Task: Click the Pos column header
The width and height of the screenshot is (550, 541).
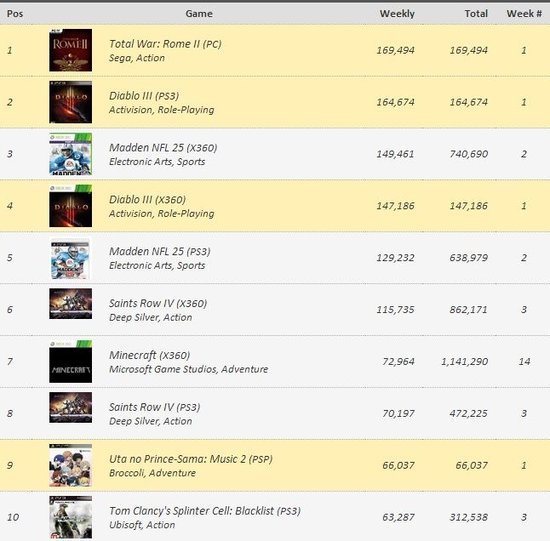Action: [15, 14]
